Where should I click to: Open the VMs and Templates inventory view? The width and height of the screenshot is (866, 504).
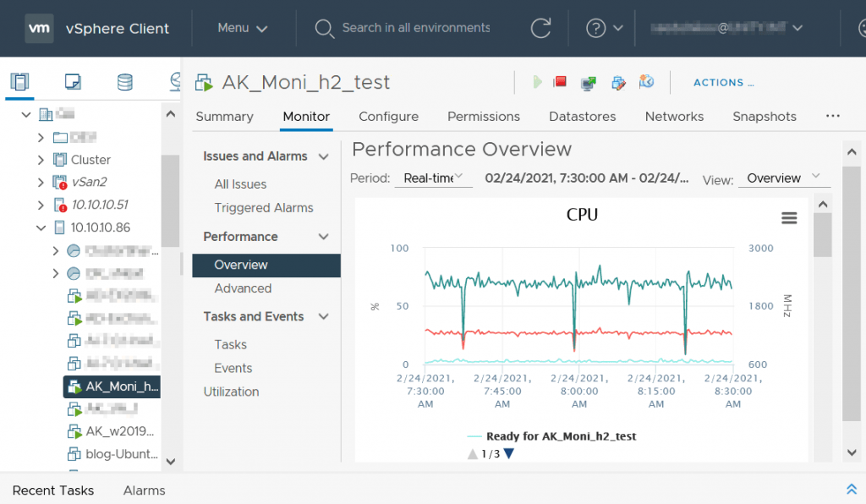(72, 82)
